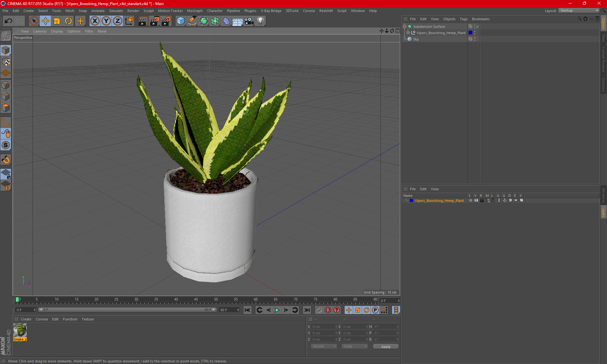Open the vertical Content Browser tab

604,59
